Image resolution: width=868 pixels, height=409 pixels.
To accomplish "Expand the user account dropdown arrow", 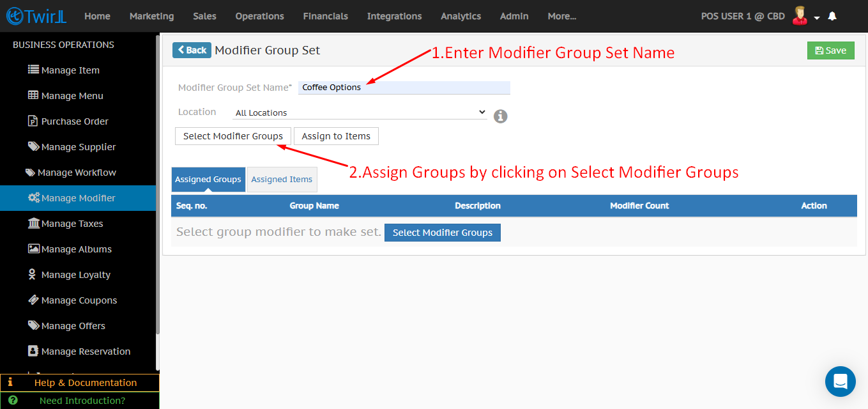I will click(x=817, y=18).
